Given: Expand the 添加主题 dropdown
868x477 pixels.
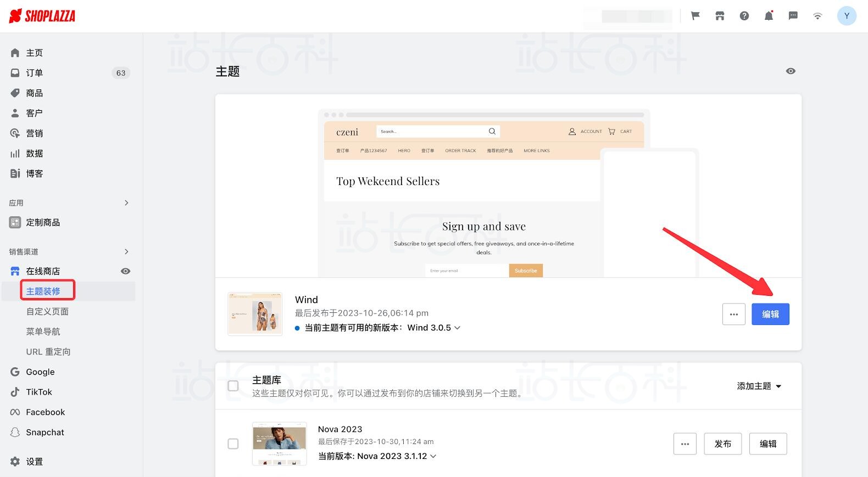Looking at the screenshot, I should pos(759,386).
